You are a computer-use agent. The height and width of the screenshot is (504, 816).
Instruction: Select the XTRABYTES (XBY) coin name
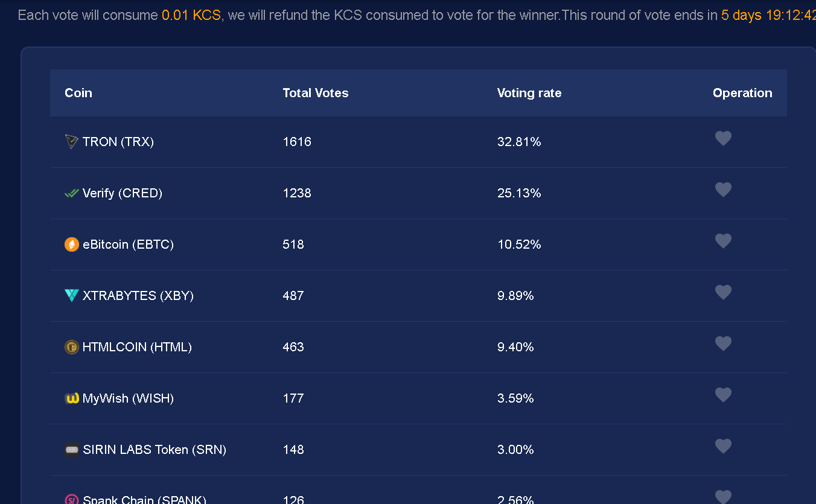[138, 296]
